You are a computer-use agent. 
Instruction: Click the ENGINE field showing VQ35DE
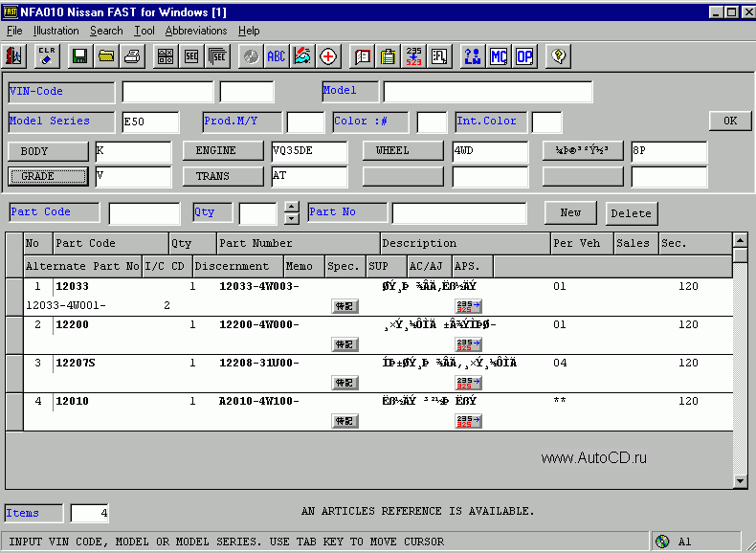309,151
